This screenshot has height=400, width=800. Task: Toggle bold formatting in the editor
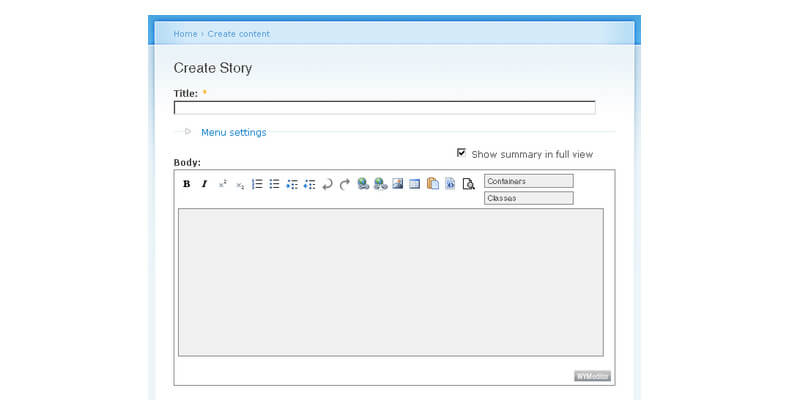point(187,184)
